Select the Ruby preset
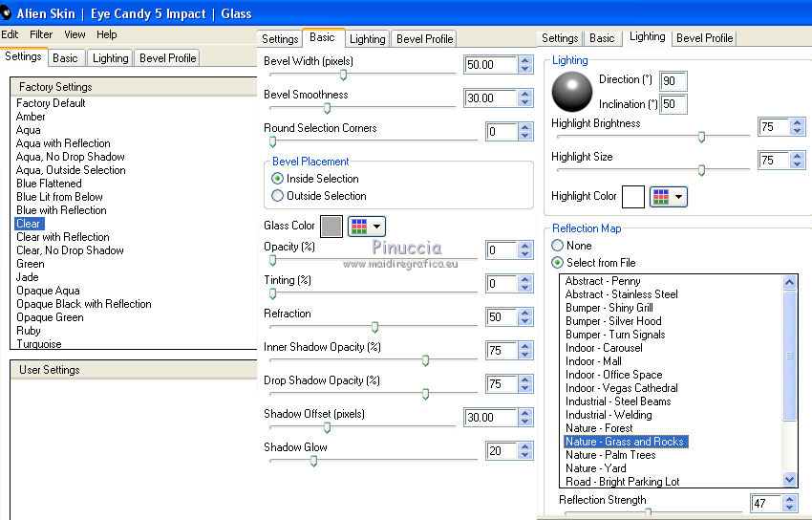 coord(29,331)
